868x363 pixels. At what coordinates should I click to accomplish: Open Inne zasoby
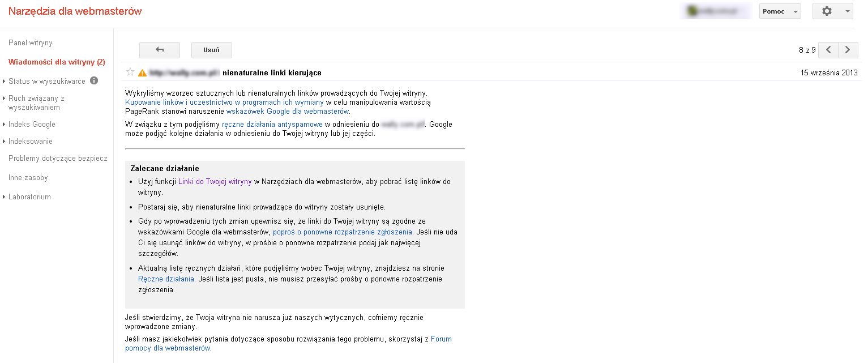(28, 178)
